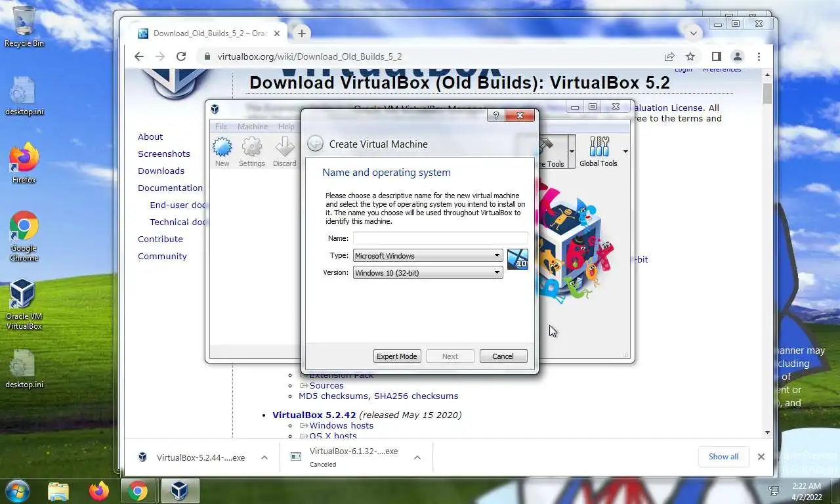Select the upper desktop.ini file icon

(24, 96)
